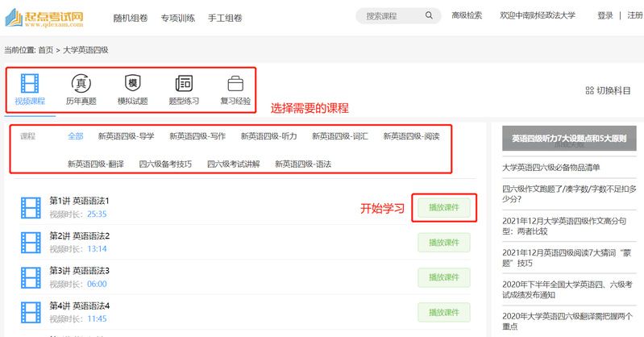Click film icon beside 第1讲 英语语法1
This screenshot has height=337, width=644.
(31, 208)
